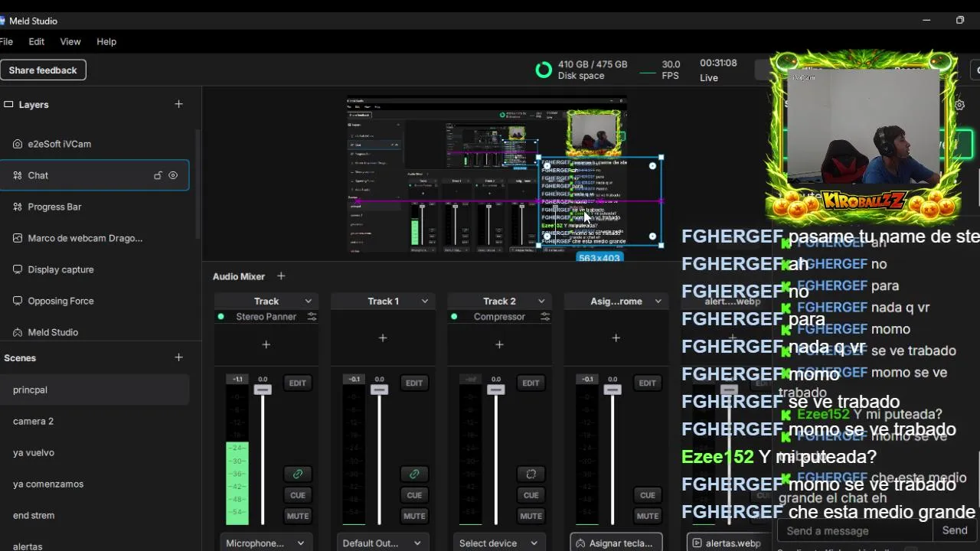Open the Microphone device dropdown
The height and width of the screenshot is (551, 980).
coord(266,543)
